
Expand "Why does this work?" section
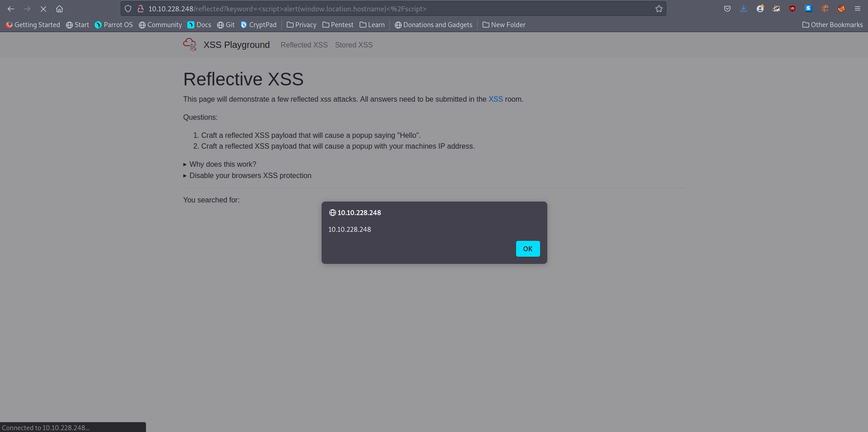tap(223, 164)
